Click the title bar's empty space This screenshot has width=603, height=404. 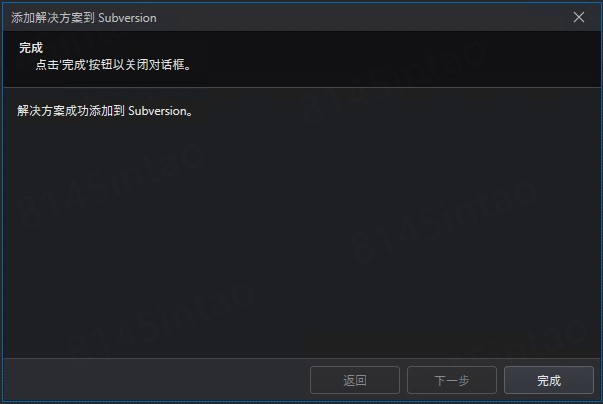click(361, 17)
